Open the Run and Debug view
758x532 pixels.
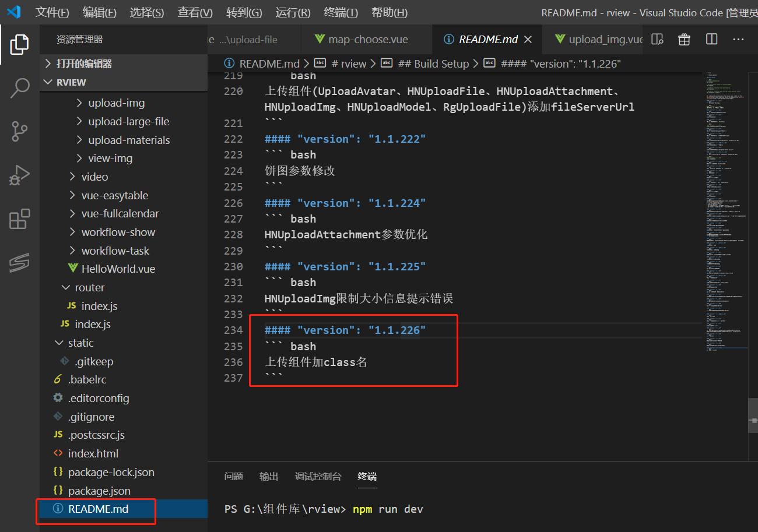[19, 175]
